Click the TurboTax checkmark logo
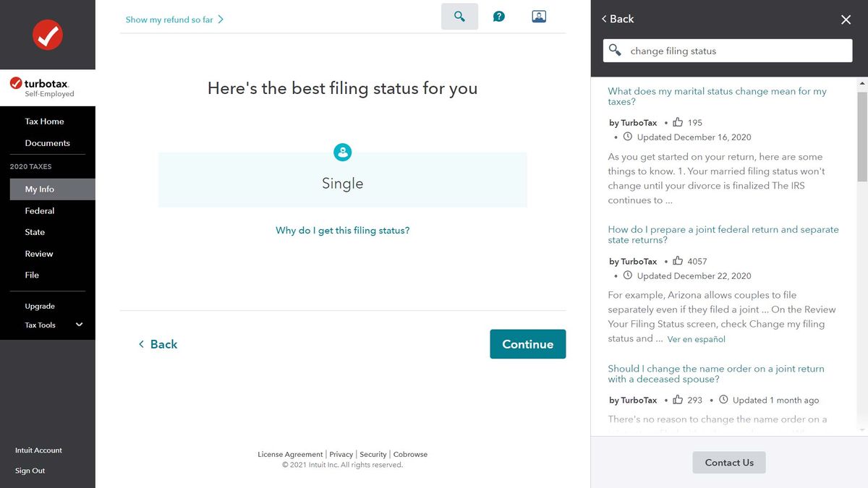The image size is (868, 488). pos(47,35)
